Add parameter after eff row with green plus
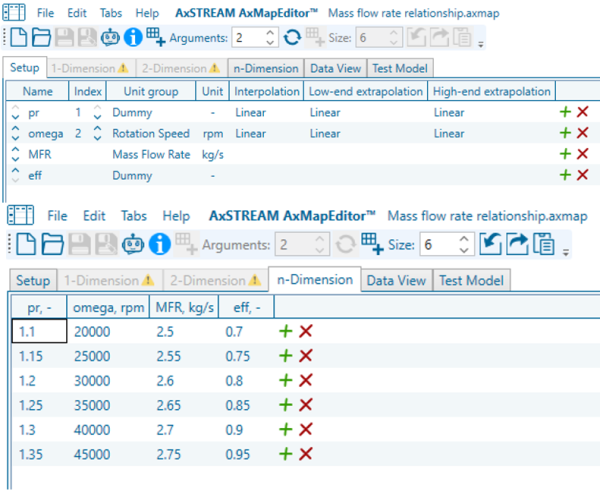Viewport: 600px width, 491px height. coord(565,175)
